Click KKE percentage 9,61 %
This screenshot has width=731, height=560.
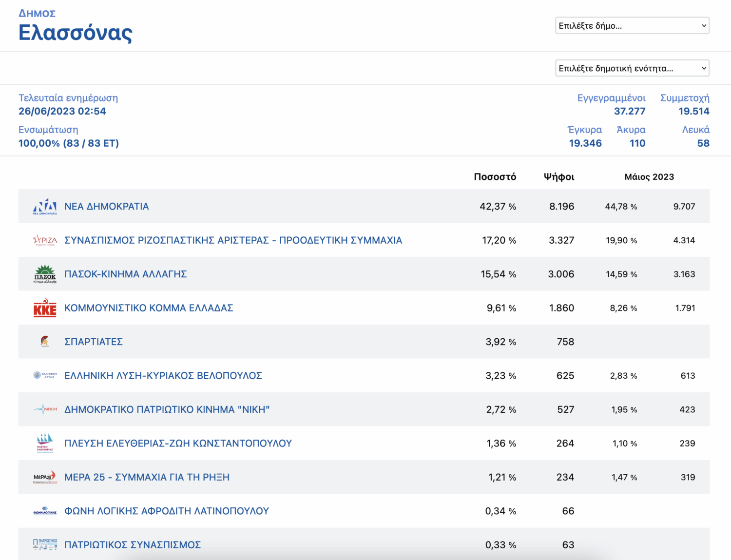501,308
